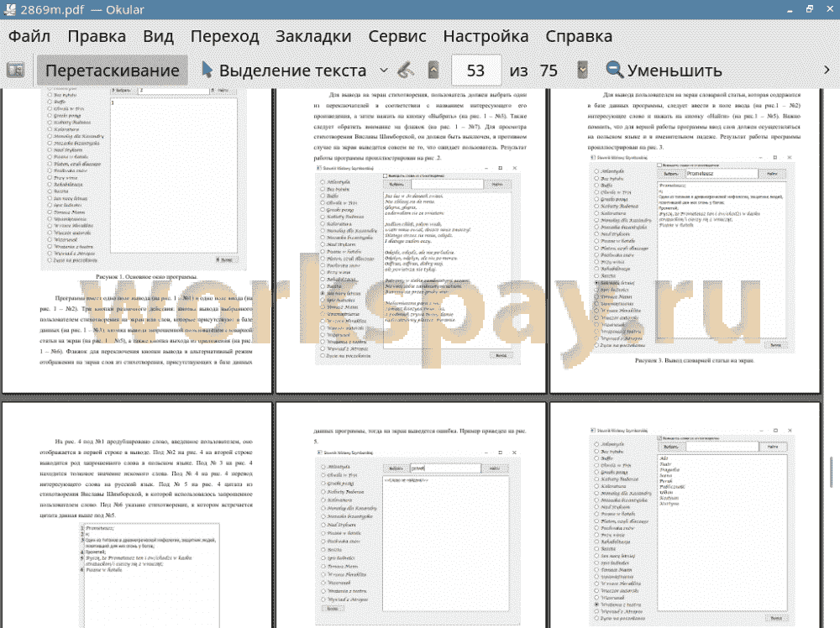Screen dimensions: 840x628
Task: Click the page number field showing 53
Action: pyautogui.click(x=476, y=71)
